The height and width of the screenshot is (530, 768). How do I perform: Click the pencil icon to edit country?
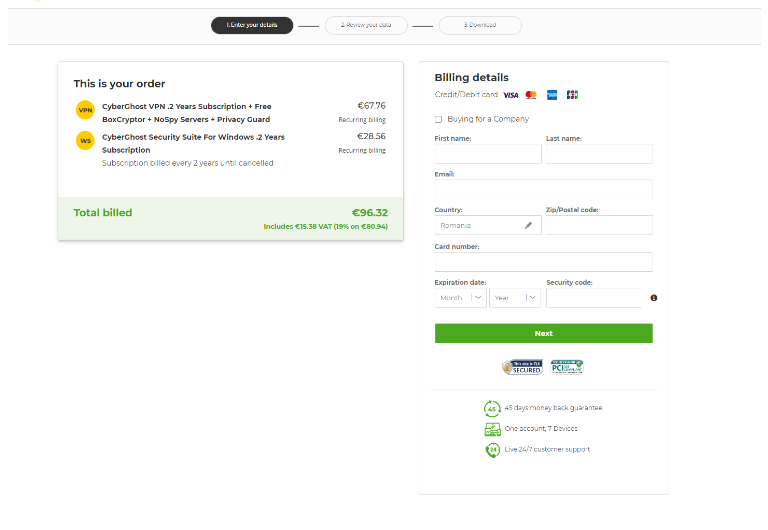(528, 225)
